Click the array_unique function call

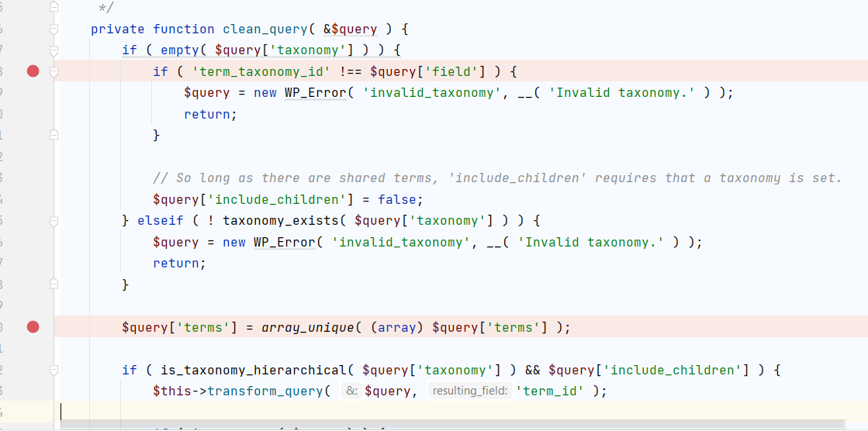coord(308,327)
